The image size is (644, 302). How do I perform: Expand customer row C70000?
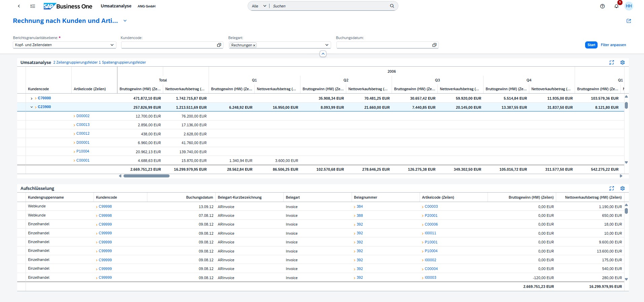[x=31, y=98]
